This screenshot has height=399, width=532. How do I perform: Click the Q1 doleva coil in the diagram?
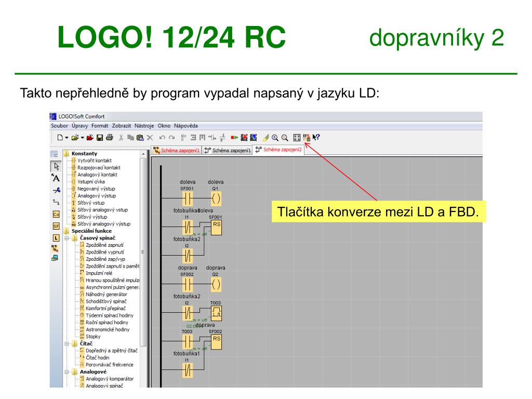point(216,198)
